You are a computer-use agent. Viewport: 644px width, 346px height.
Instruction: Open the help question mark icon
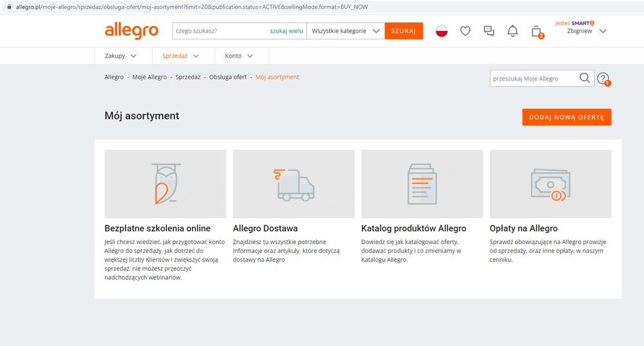click(603, 78)
